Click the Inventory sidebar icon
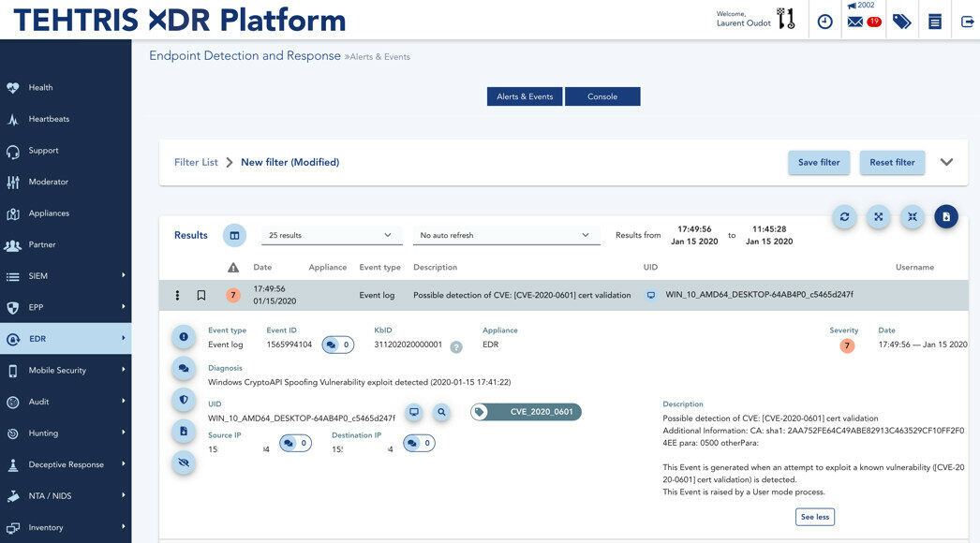 click(x=13, y=528)
